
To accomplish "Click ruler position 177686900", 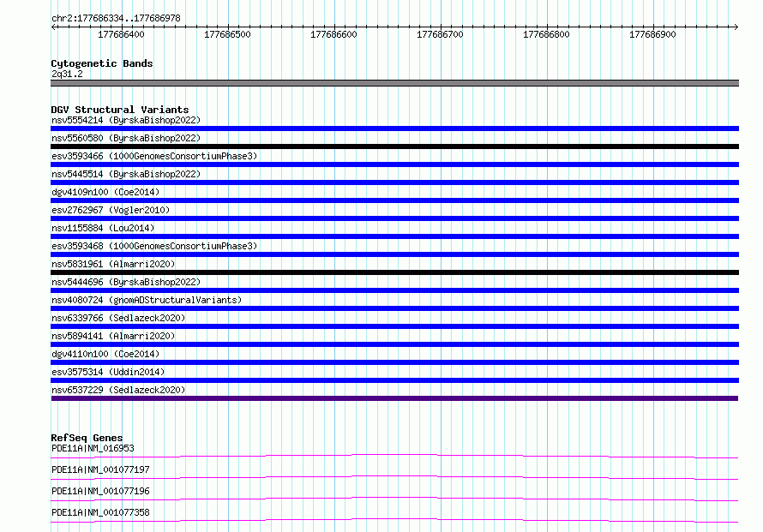I will coord(652,34).
